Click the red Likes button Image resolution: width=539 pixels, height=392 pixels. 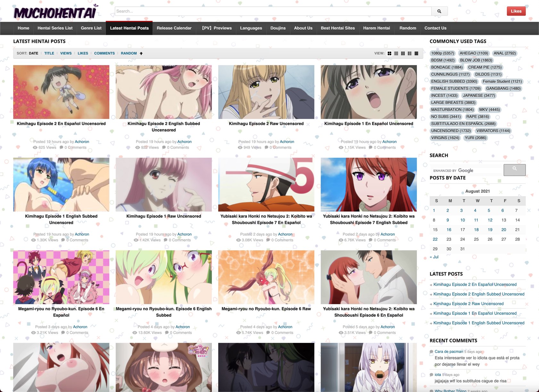pos(516,11)
